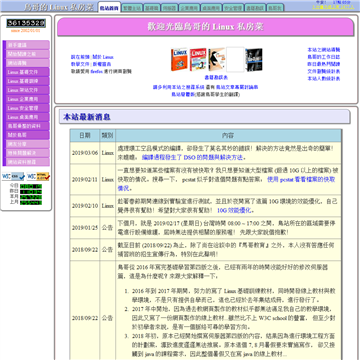Open the DSO 的問題與解決方法 link

coord(194,157)
